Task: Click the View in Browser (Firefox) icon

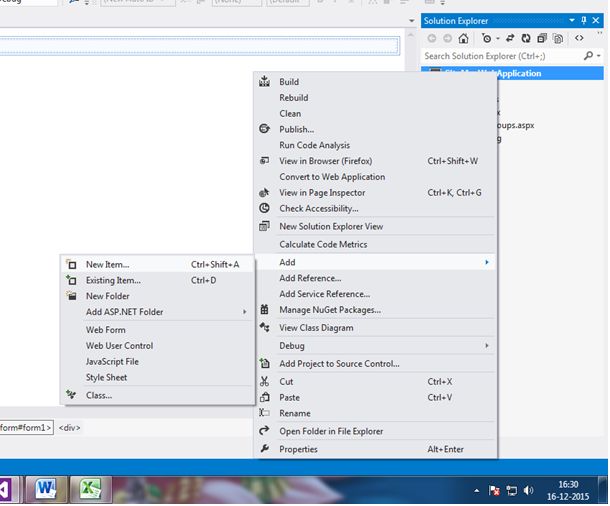Action: [265, 161]
